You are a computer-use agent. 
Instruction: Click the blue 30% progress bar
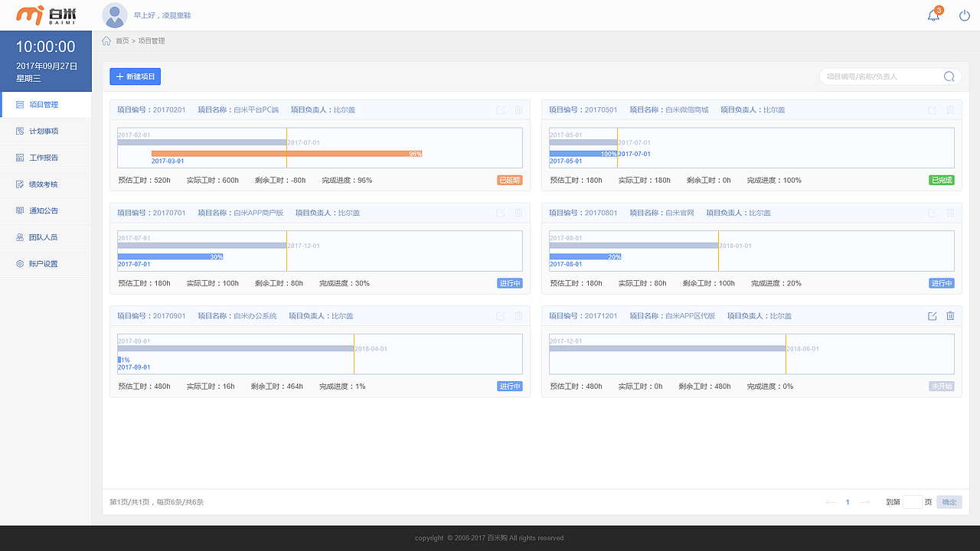click(x=170, y=257)
